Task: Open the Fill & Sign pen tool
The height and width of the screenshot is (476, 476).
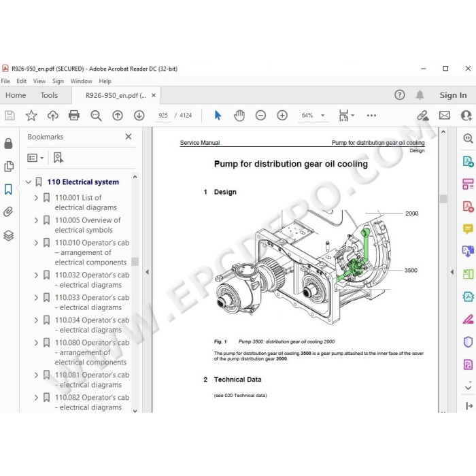Action: click(468, 319)
